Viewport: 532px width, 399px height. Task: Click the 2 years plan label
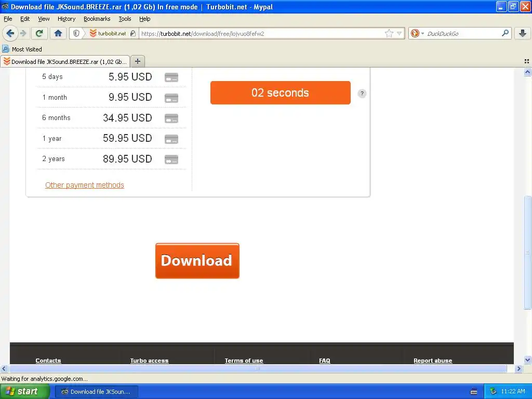[54, 159]
